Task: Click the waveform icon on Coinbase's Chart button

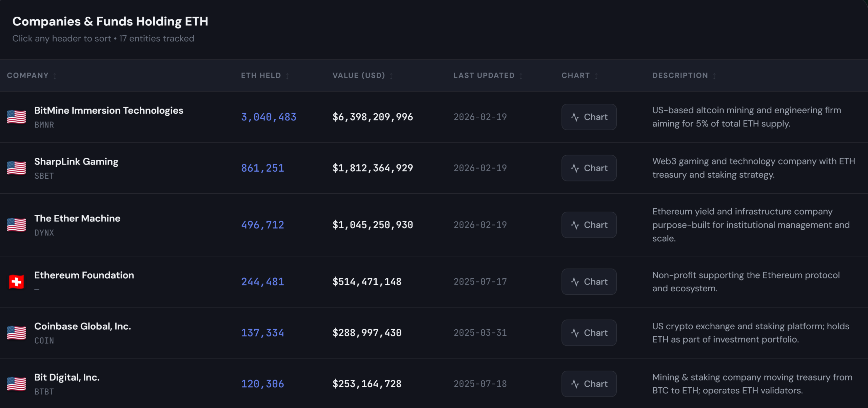Action: click(574, 333)
